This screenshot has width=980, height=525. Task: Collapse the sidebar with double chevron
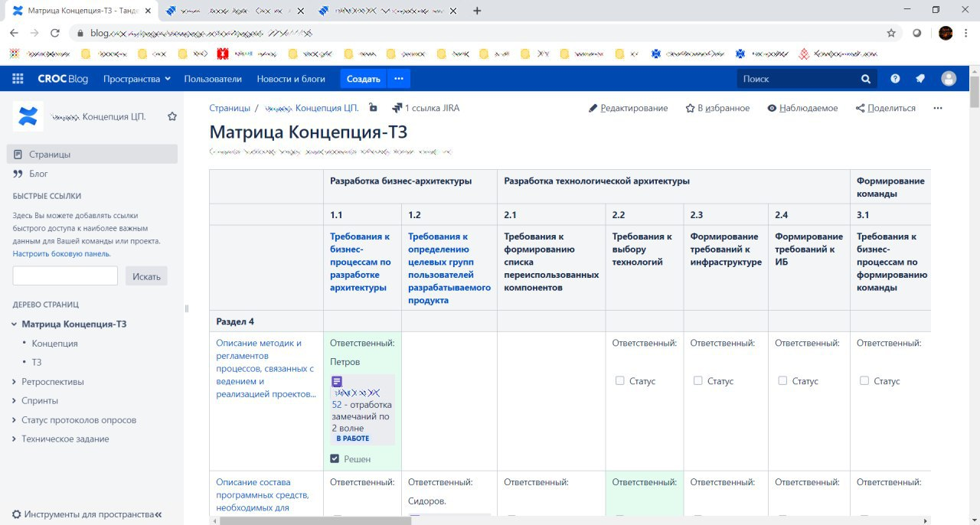pyautogui.click(x=158, y=514)
